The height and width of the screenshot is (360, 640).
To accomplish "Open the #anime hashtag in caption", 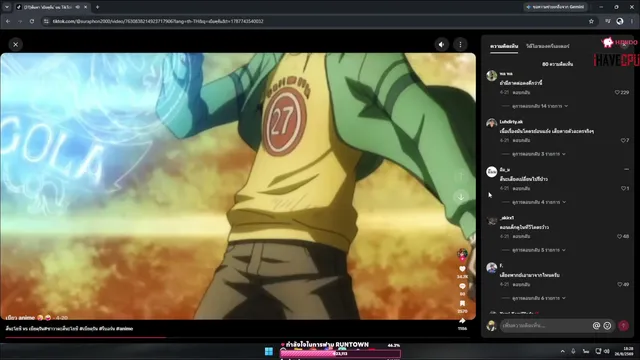I will click(x=124, y=329).
